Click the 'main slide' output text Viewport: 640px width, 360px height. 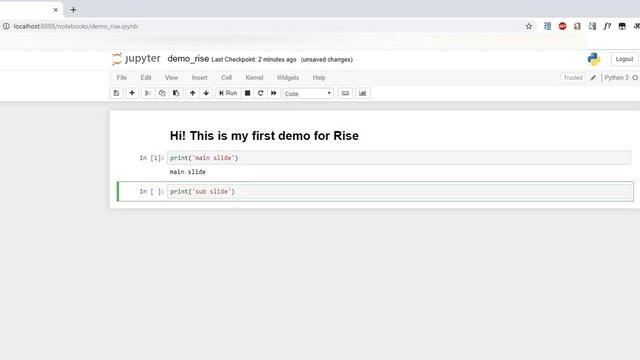coord(188,172)
